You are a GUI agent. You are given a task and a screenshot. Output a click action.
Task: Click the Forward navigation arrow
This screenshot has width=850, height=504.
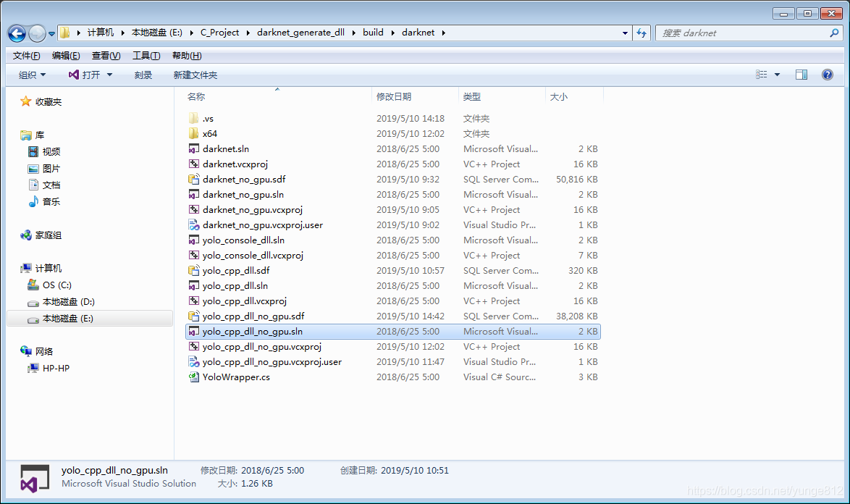(37, 33)
